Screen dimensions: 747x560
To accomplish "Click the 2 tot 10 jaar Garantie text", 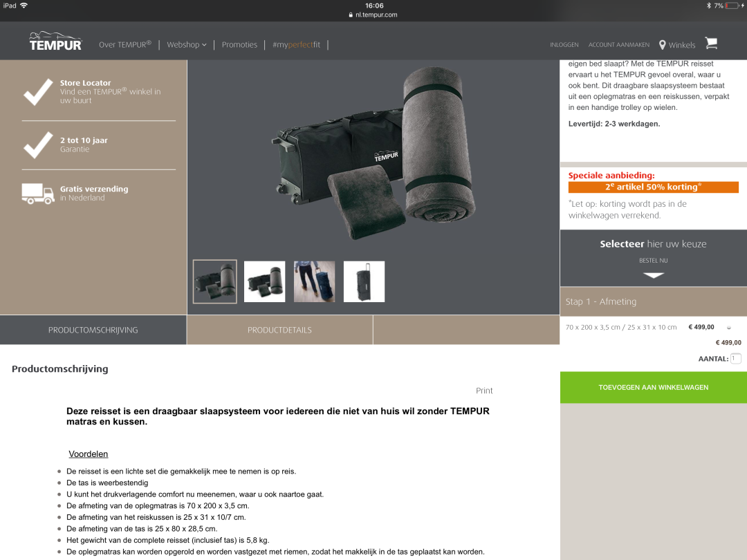I will click(84, 144).
